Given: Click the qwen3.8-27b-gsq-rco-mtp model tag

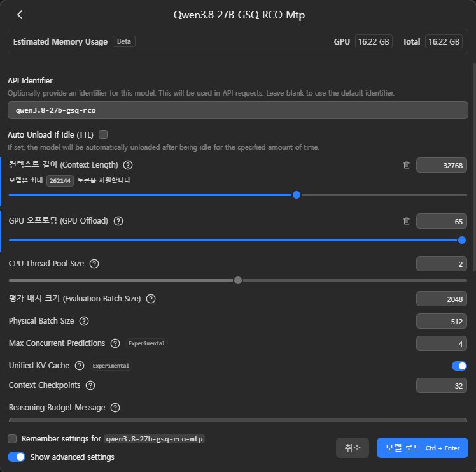Looking at the screenshot, I should 154,439.
